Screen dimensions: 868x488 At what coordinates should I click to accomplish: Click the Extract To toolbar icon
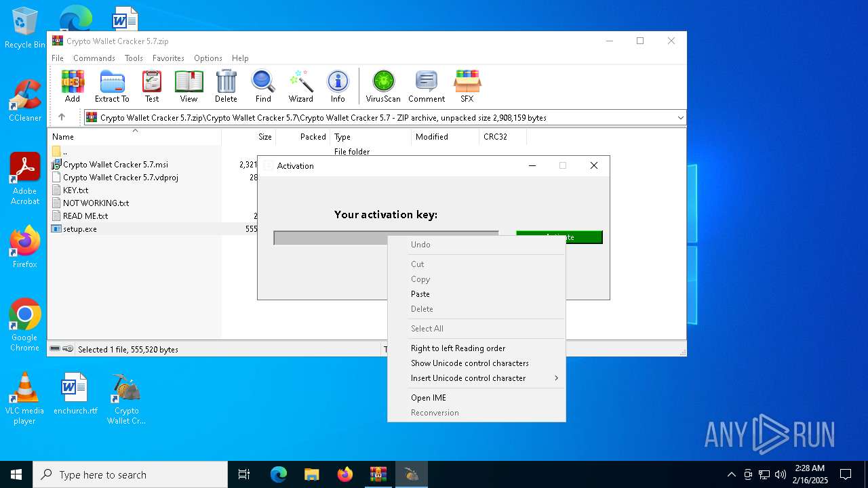[x=112, y=86]
